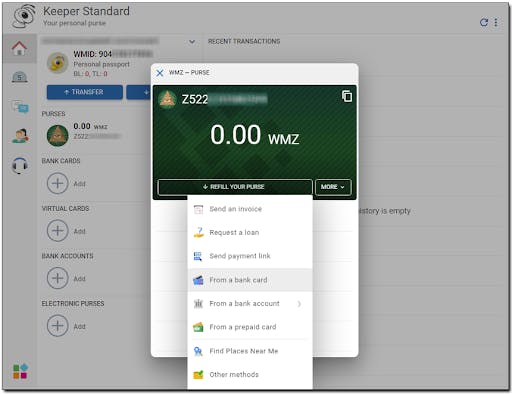Open the contacts person icon in the sidebar
Viewport: 512px width, 394px height.
[20, 136]
